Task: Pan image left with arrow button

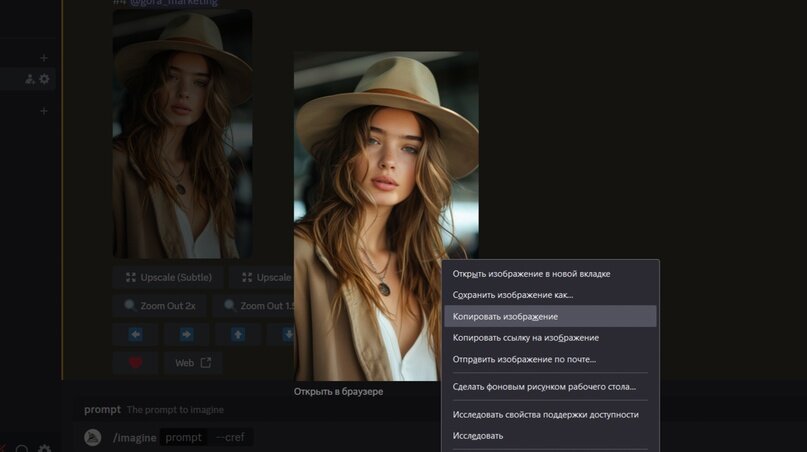Action: 135,335
